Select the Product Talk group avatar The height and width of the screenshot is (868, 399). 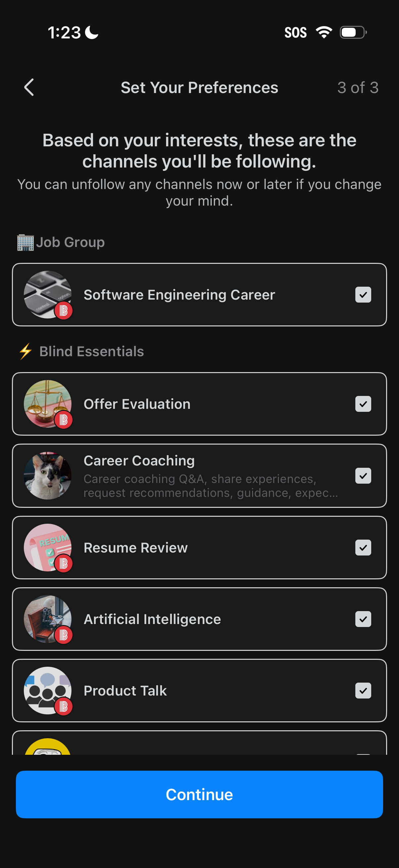(47, 690)
